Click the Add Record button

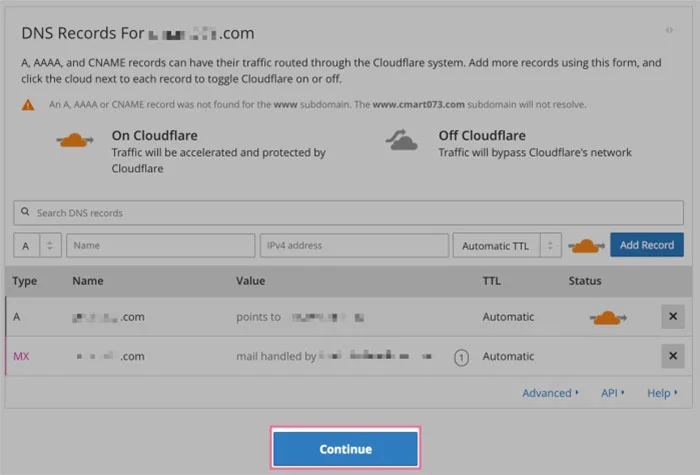click(646, 245)
